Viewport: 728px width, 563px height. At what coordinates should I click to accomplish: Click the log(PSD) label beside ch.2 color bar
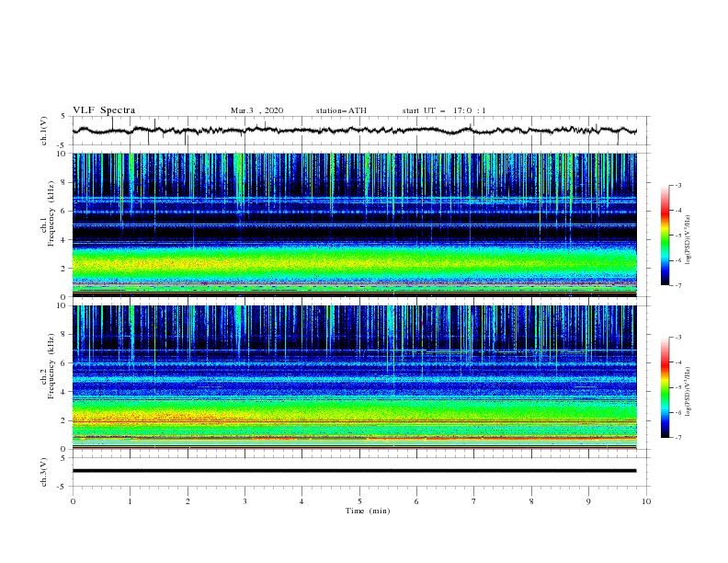(x=688, y=392)
